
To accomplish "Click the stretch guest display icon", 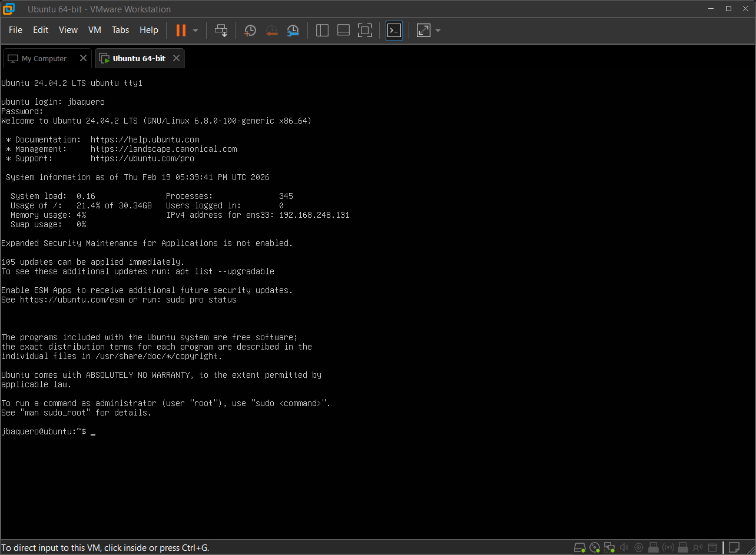I will [423, 30].
